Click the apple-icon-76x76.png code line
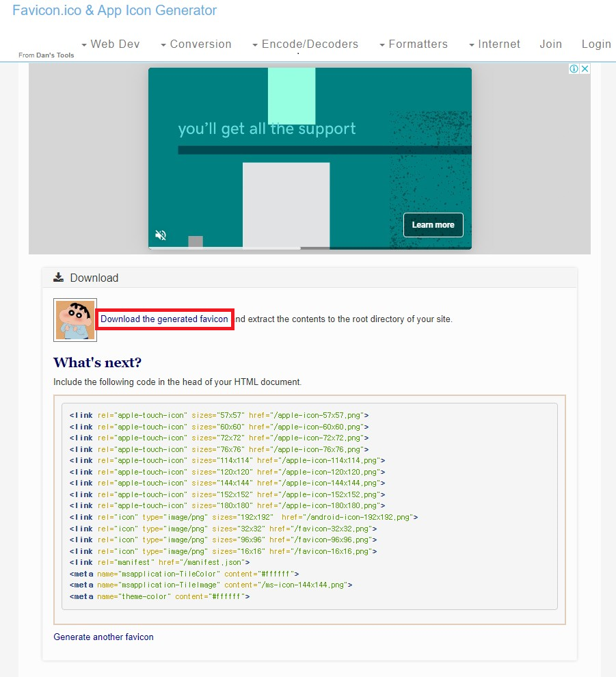Screen dimensions: 616x677 (x=219, y=449)
